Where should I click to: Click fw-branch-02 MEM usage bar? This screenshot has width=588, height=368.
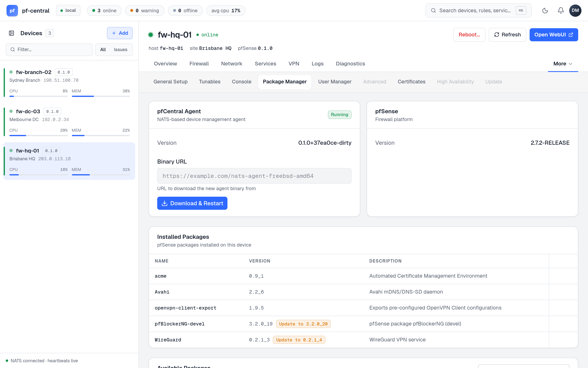point(101,96)
